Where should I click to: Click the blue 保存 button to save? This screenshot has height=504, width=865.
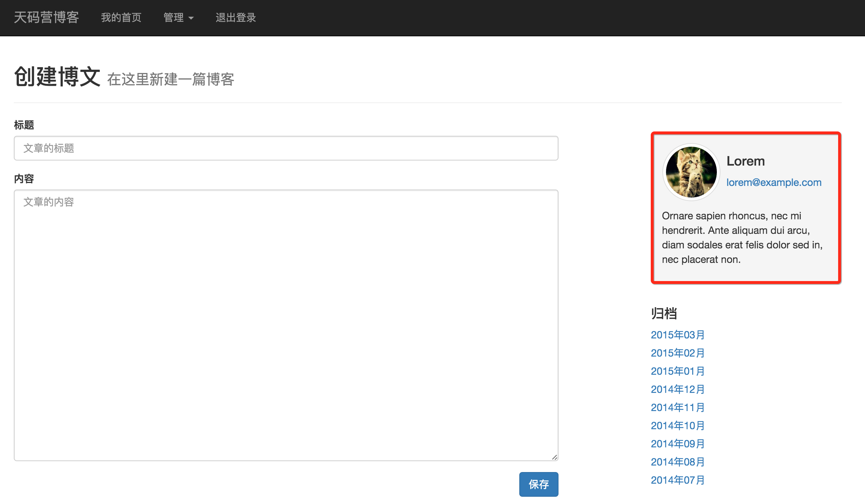point(539,484)
